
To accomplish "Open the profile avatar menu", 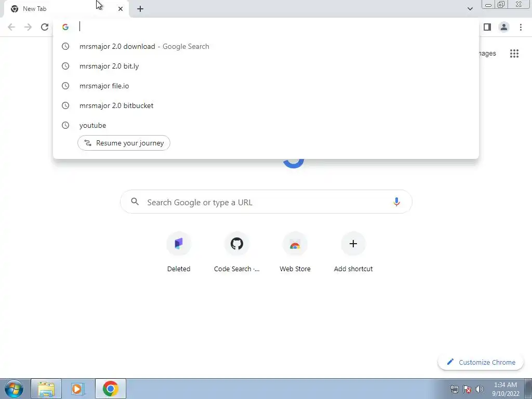I will point(504,27).
